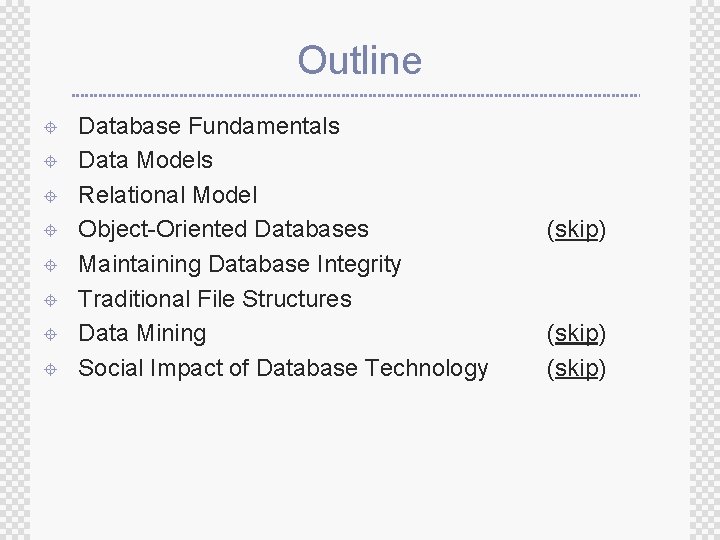Image resolution: width=720 pixels, height=540 pixels.
Task: Select the Maintaining Database Integrity line
Action: [x=239, y=264]
